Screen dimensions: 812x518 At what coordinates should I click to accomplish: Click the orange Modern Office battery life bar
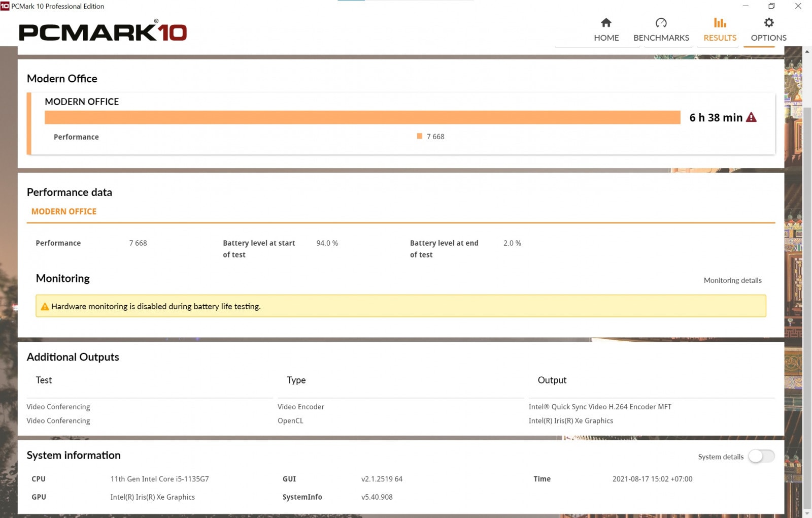(x=362, y=117)
